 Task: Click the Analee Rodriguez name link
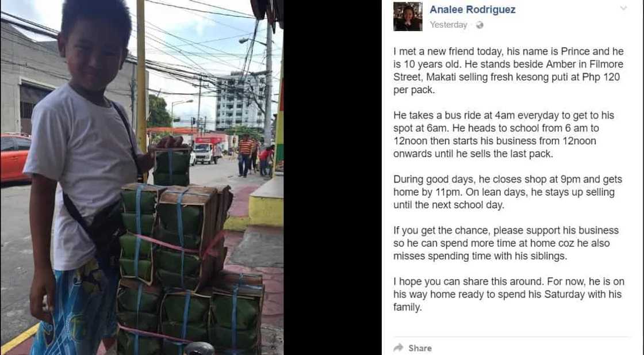tap(472, 9)
